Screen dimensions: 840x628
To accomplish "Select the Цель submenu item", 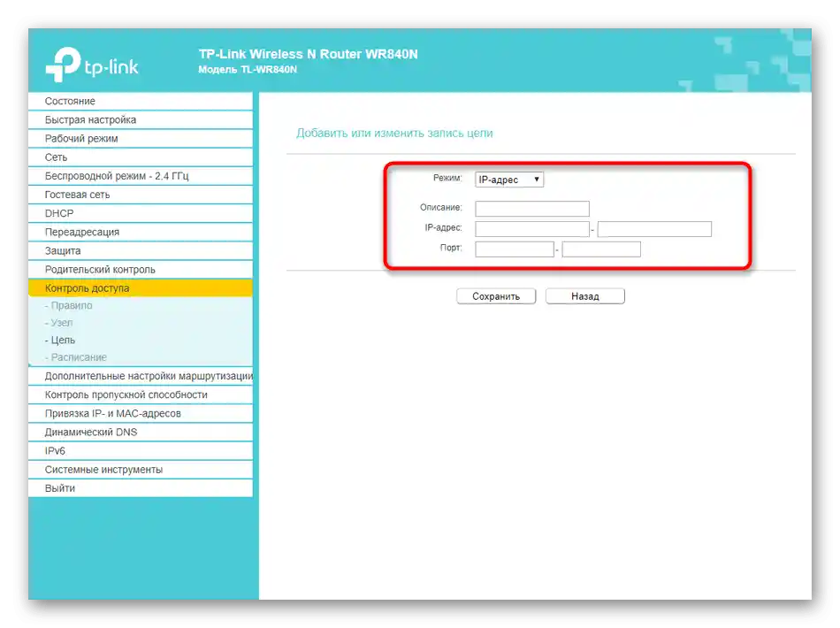I will 60,341.
